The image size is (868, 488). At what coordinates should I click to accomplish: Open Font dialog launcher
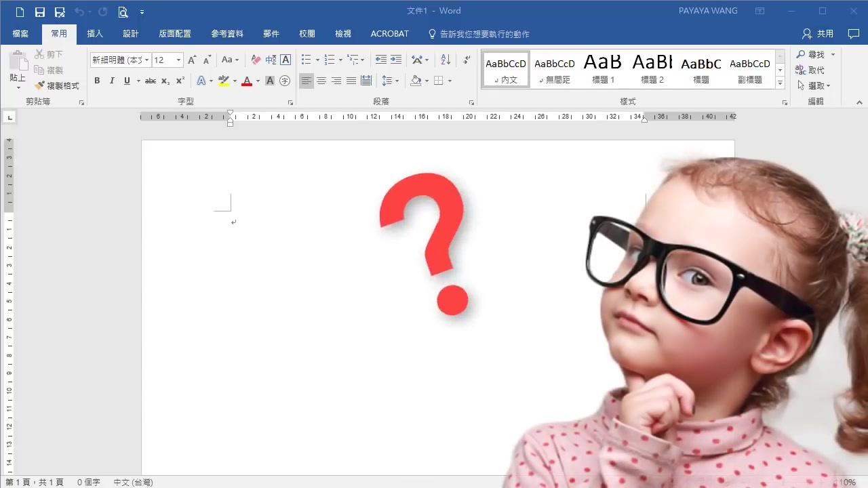point(290,103)
